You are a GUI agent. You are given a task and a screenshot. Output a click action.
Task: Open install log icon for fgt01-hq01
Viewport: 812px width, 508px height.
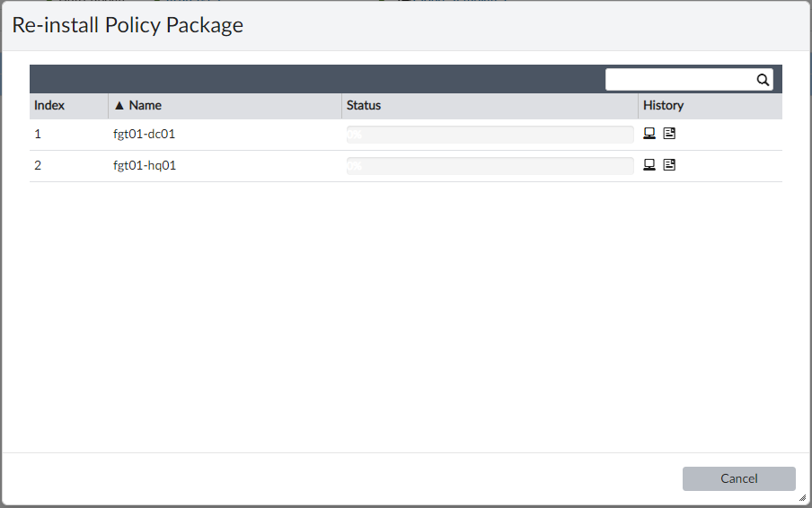tap(669, 165)
